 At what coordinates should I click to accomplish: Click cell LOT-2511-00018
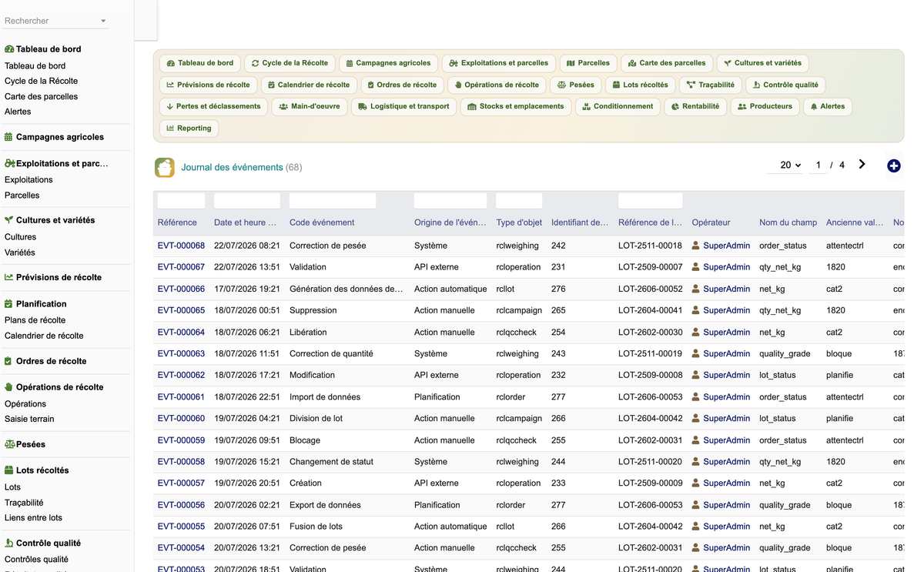click(650, 246)
